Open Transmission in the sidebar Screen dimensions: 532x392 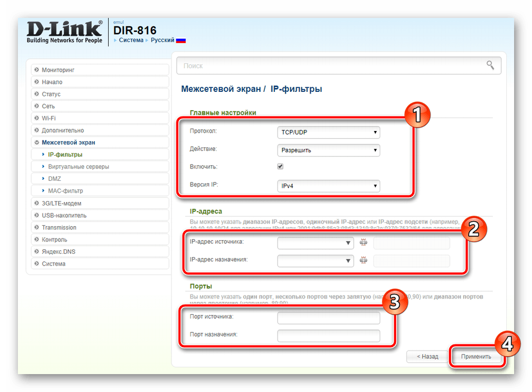coord(100,227)
